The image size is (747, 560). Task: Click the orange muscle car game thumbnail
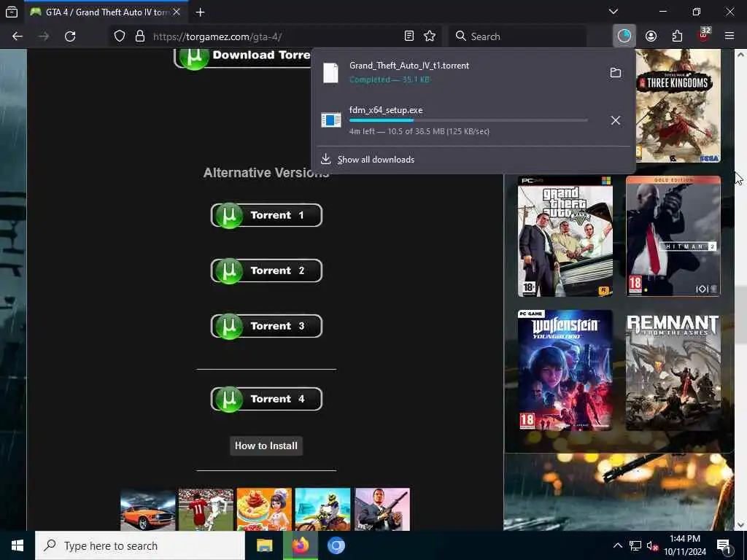click(148, 509)
